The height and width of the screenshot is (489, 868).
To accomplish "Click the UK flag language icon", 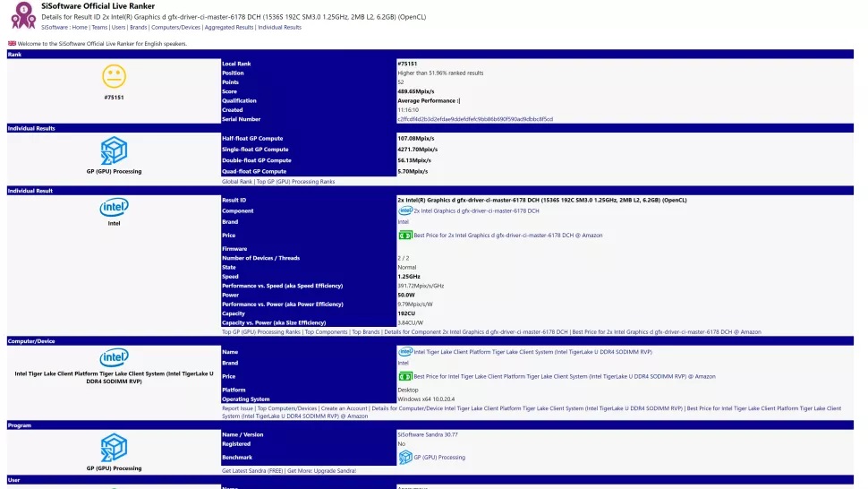I will (12, 43).
